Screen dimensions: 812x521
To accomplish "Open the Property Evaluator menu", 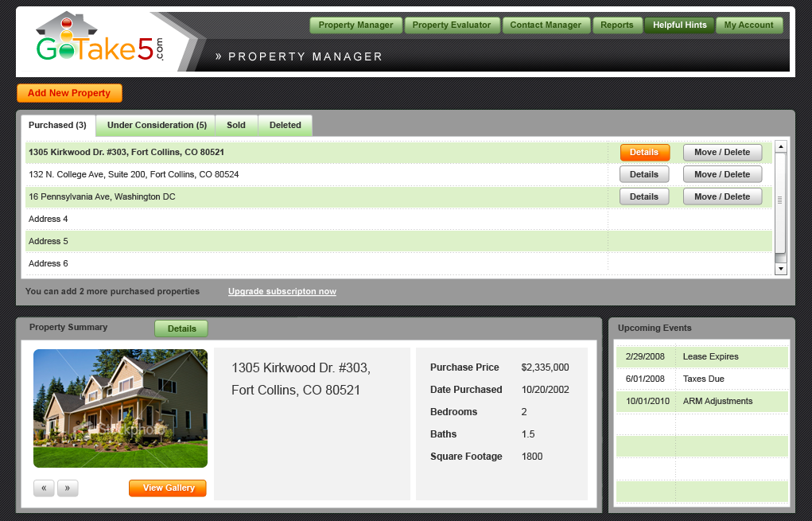I will [x=452, y=25].
